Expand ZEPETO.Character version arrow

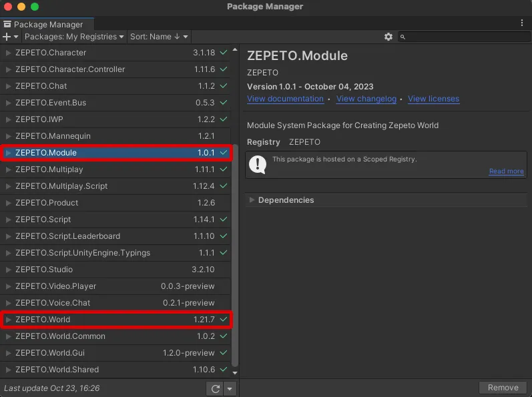[x=9, y=53]
